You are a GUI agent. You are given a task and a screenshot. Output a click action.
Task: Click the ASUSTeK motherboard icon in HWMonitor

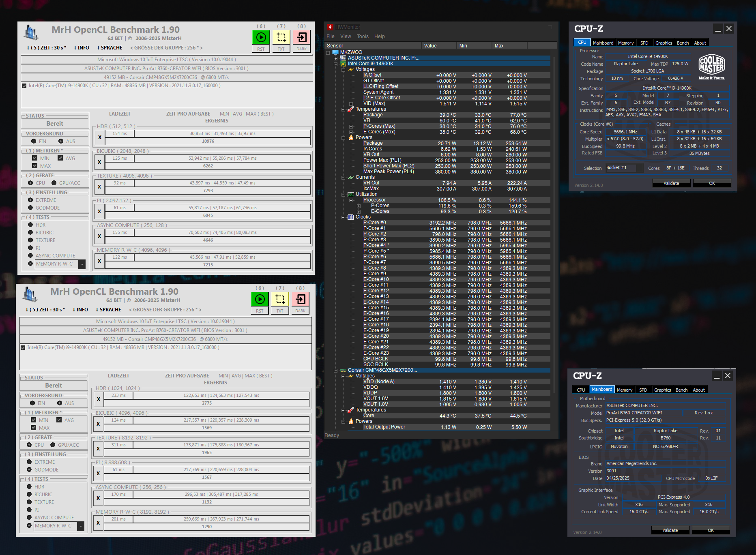(x=343, y=58)
